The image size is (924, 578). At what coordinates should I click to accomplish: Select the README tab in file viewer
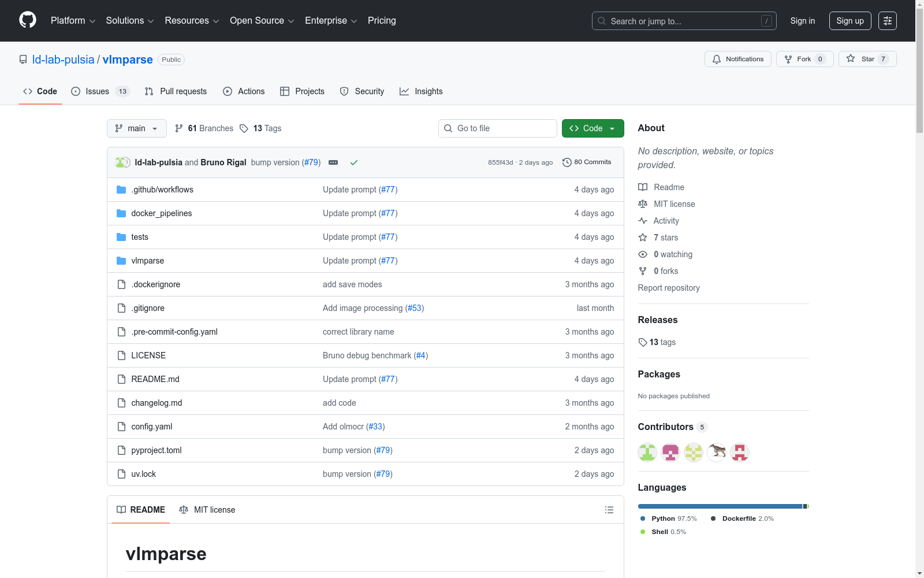pyautogui.click(x=141, y=510)
